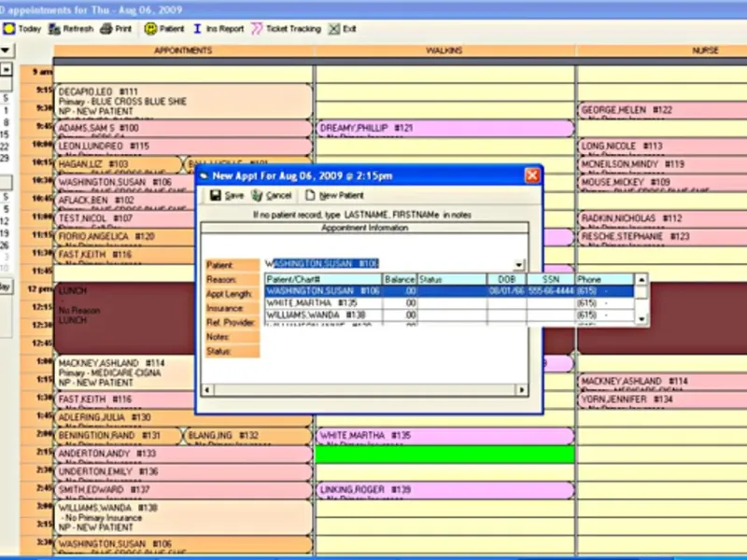Click the Phone column header
Screen dimensions: 747x560
point(604,279)
